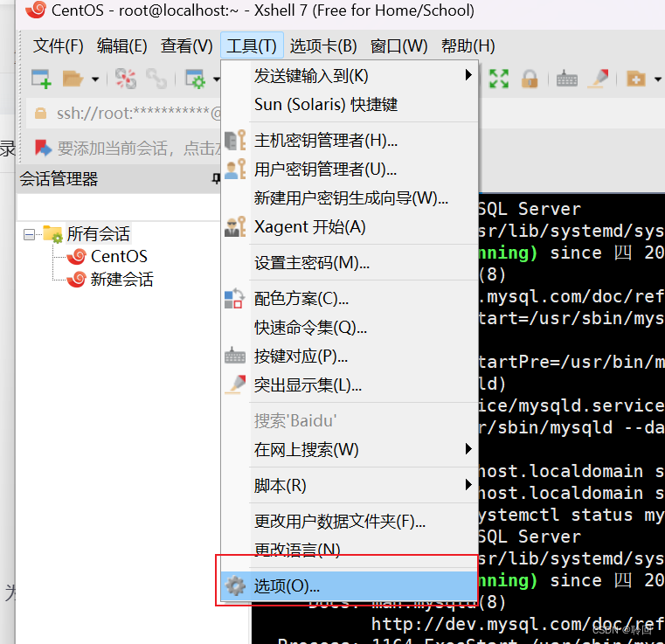Screen dimensions: 665x644
Task: Select 更改语言(N) menu item
Action: tap(350, 550)
